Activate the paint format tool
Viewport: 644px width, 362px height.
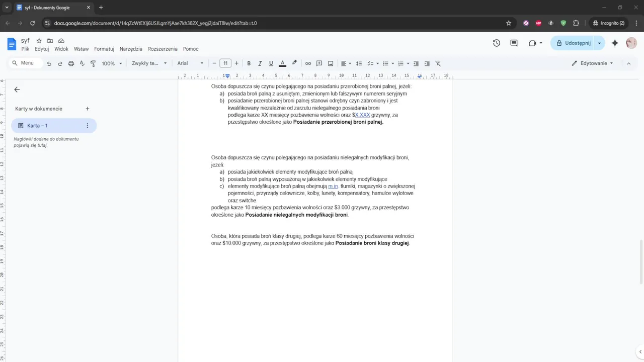[93, 63]
